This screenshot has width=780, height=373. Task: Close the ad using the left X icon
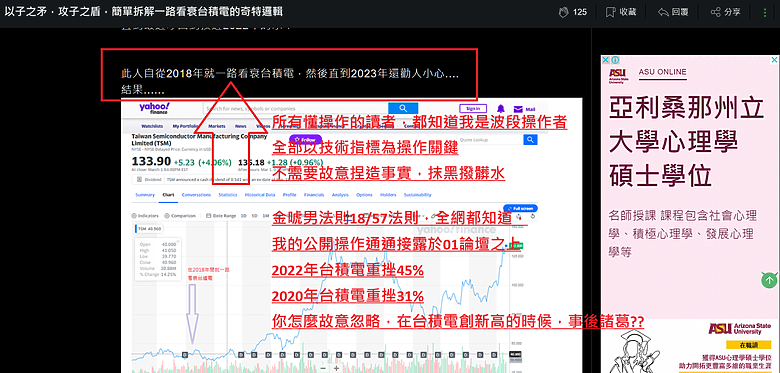point(605,60)
